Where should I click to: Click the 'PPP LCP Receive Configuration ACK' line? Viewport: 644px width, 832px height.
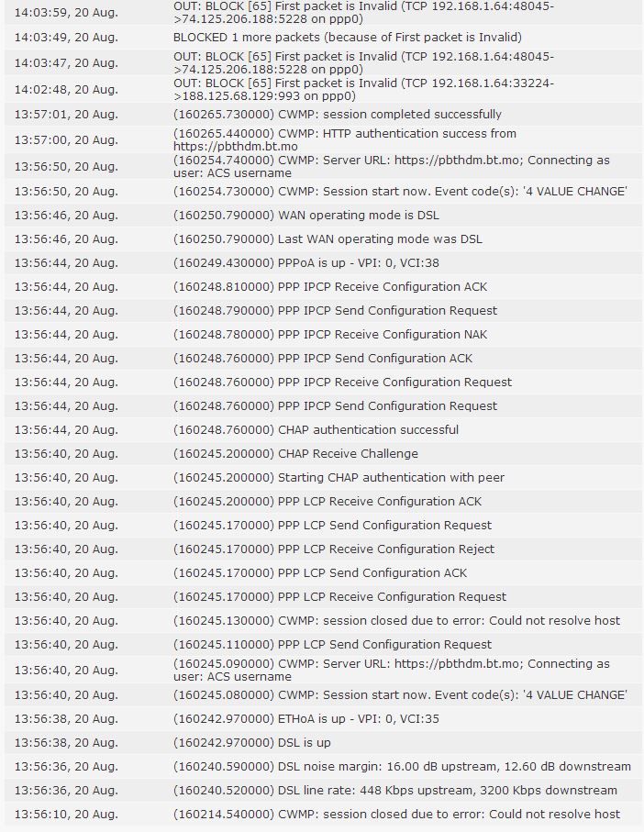click(323, 502)
